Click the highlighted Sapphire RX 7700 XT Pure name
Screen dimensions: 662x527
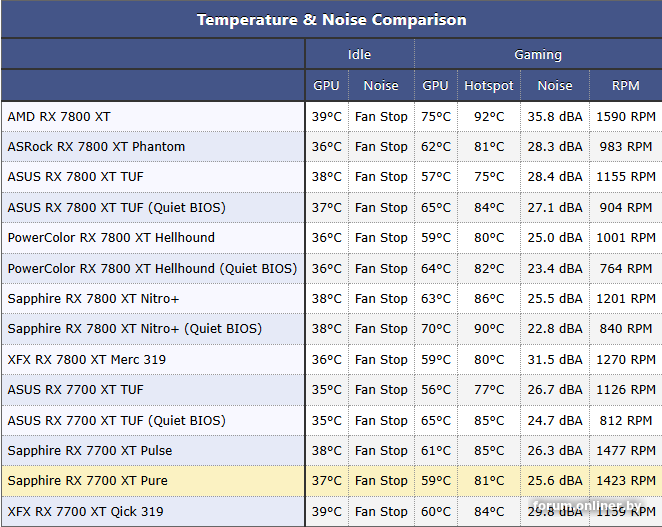(87, 481)
